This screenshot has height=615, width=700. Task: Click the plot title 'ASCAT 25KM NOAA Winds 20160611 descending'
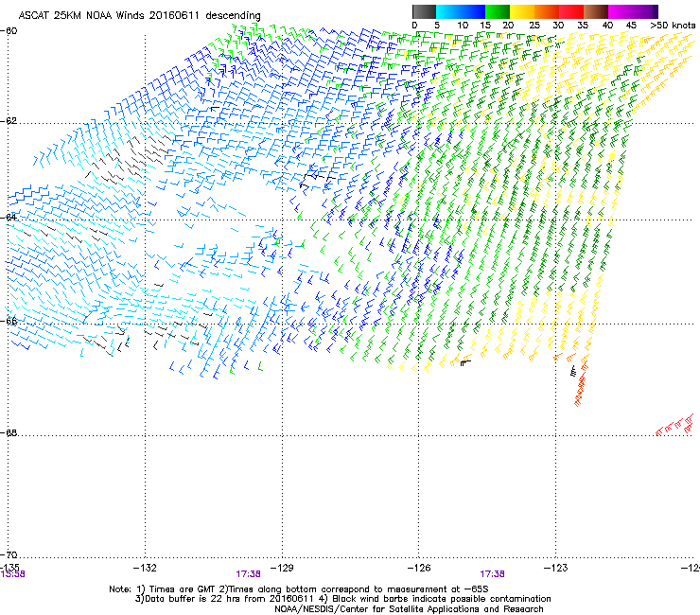click(139, 15)
